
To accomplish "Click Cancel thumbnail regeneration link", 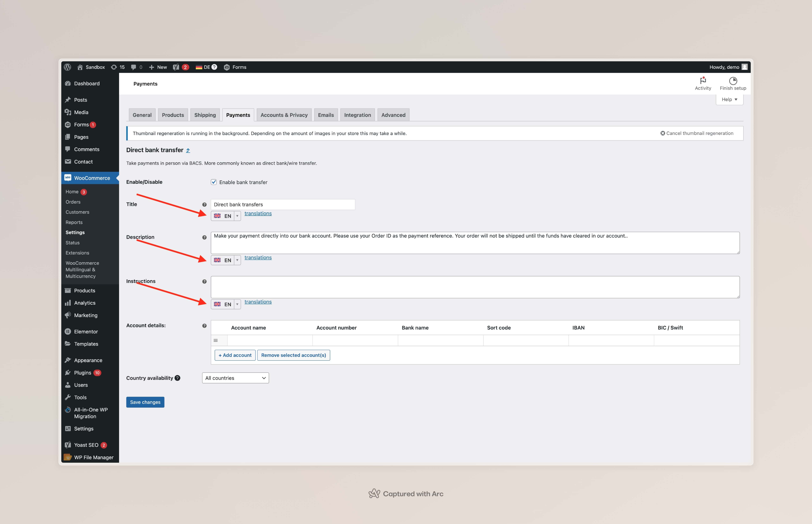I will 697,133.
